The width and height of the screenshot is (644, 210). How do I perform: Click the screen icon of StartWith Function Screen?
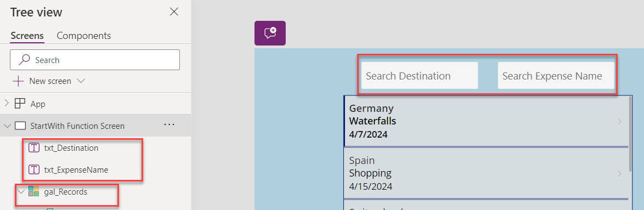point(20,126)
